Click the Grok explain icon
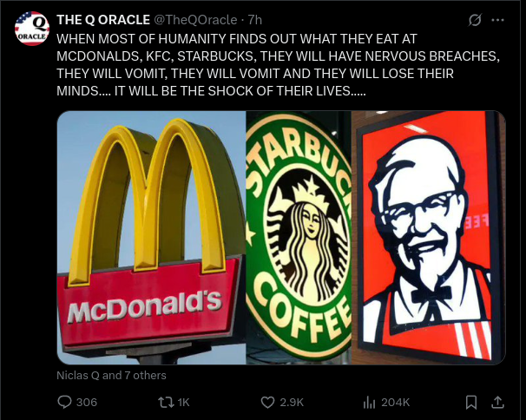This screenshot has width=526, height=420. coord(475,19)
